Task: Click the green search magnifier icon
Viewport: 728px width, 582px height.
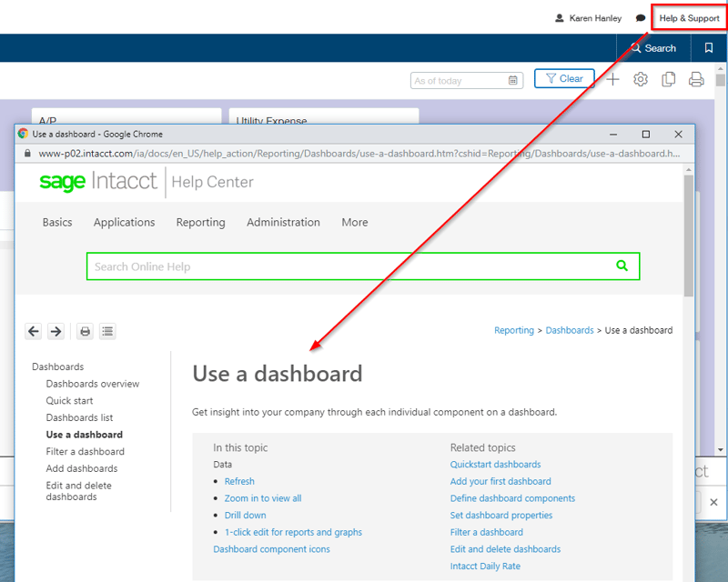Action: 622,266
